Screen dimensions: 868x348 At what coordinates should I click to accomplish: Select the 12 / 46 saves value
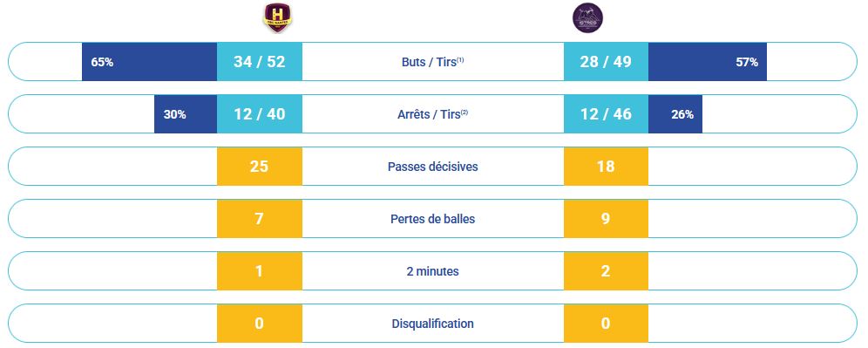(x=606, y=114)
